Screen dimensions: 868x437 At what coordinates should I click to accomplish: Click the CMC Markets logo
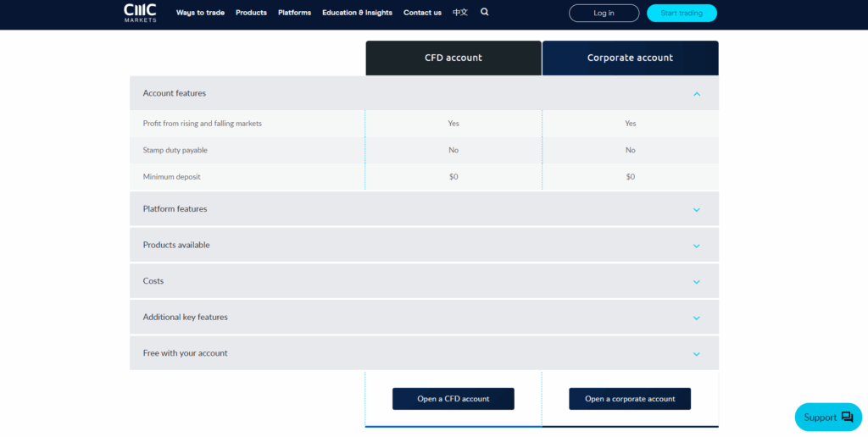point(140,12)
